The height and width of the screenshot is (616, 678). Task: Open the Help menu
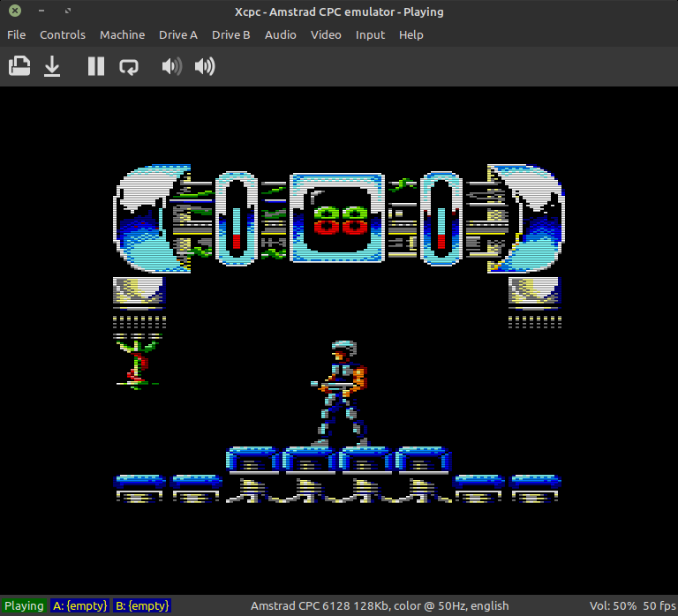click(x=411, y=35)
